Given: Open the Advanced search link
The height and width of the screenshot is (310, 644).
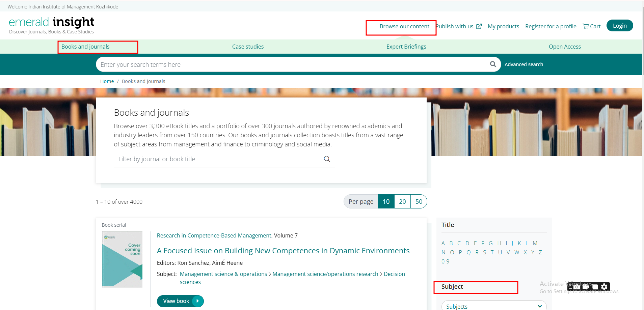Looking at the screenshot, I should (x=524, y=64).
